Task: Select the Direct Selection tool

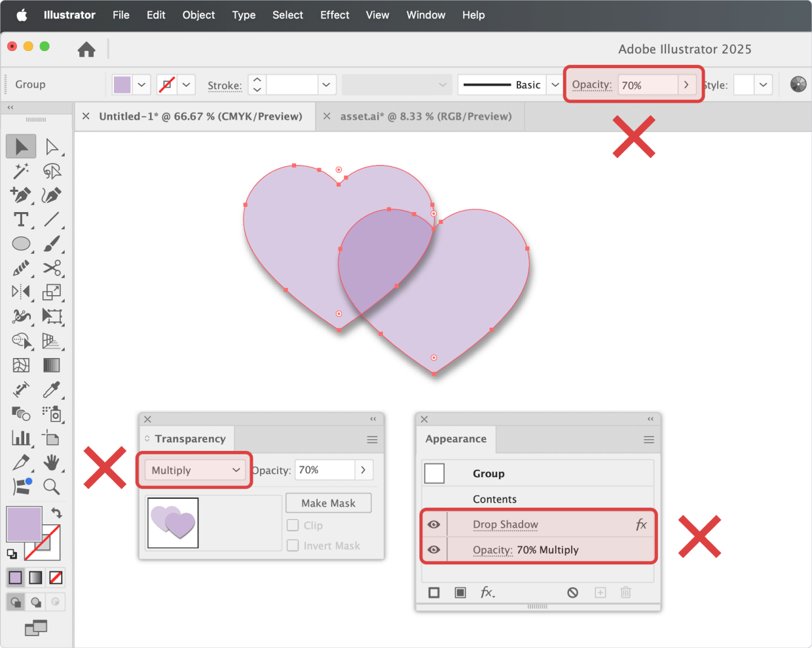Action: click(x=52, y=147)
